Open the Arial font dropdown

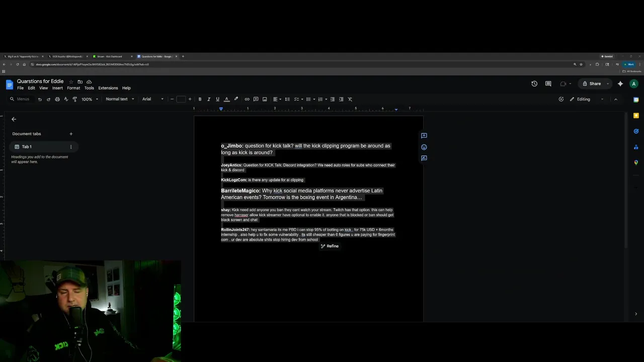[x=152, y=99]
